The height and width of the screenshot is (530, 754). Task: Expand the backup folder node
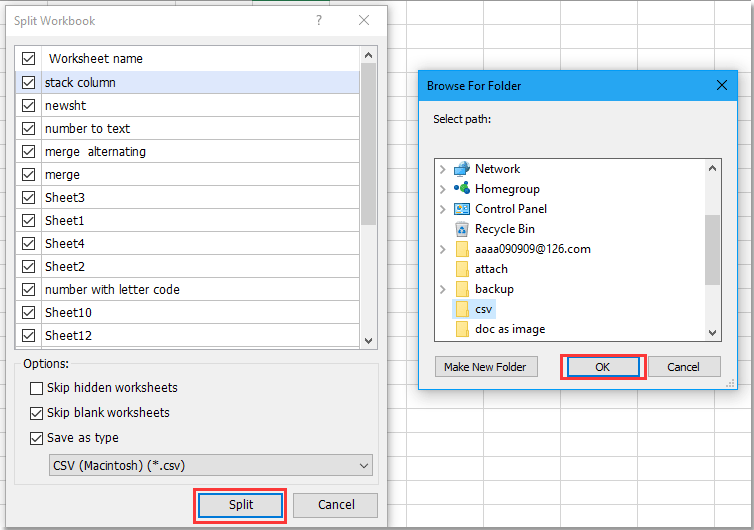443,289
